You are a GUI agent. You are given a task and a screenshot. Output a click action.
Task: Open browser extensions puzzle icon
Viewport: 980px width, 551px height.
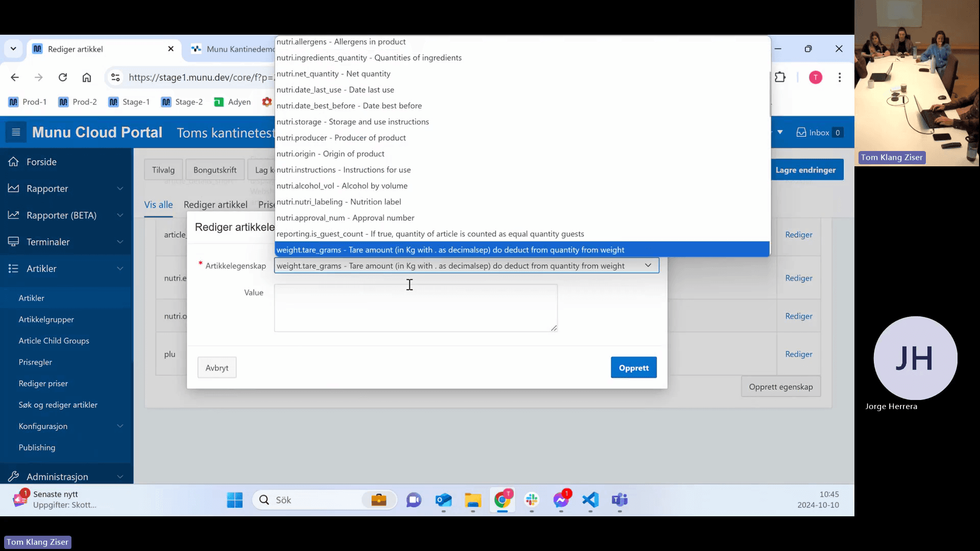coord(780,78)
